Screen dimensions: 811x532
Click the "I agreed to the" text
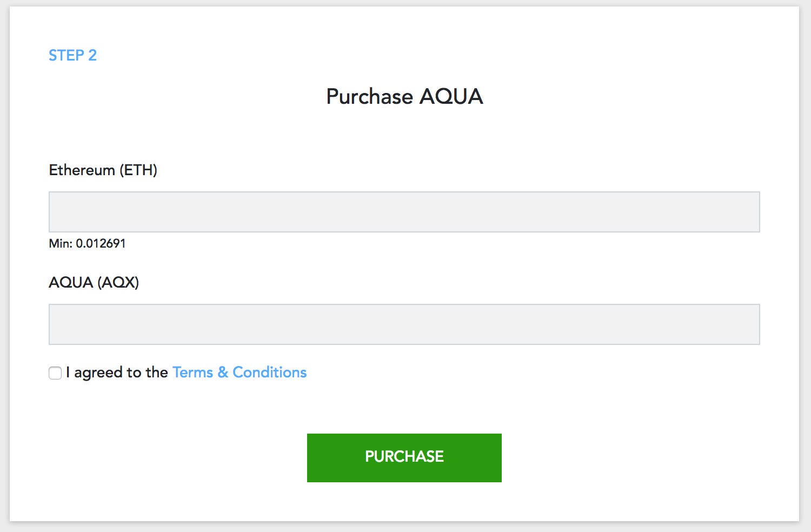117,373
